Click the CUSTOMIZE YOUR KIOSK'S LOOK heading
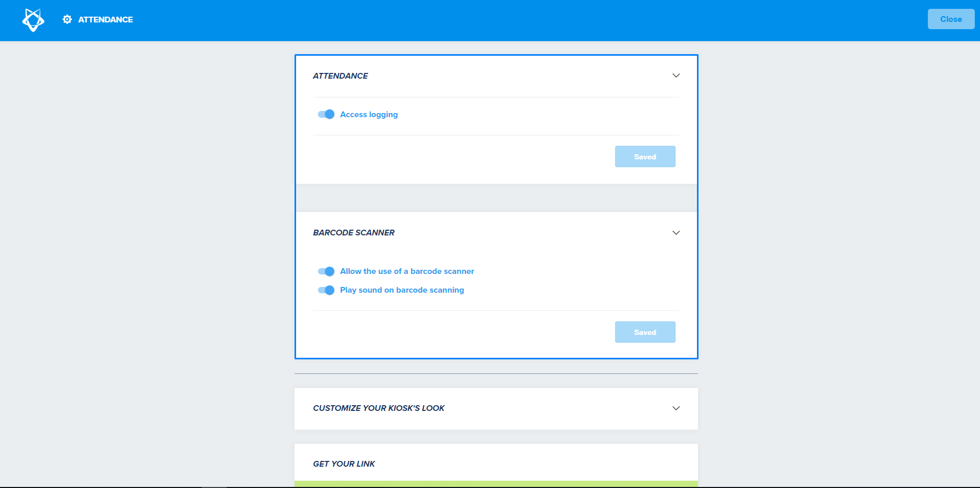 pyautogui.click(x=379, y=408)
